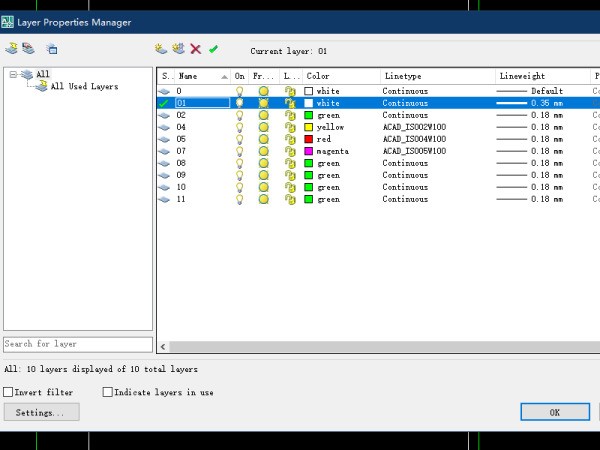Click the red Delete Layer icon

(x=196, y=48)
